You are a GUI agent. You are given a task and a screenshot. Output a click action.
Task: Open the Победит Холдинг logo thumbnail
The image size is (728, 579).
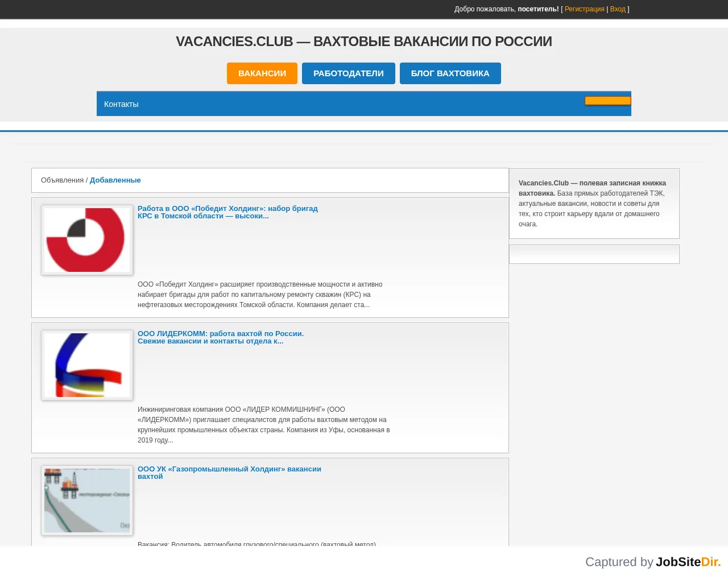[x=87, y=240]
